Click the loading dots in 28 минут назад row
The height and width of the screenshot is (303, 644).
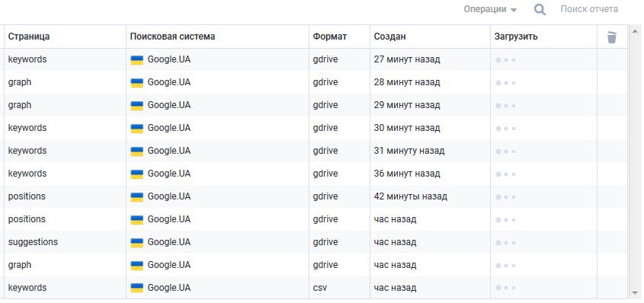[505, 83]
